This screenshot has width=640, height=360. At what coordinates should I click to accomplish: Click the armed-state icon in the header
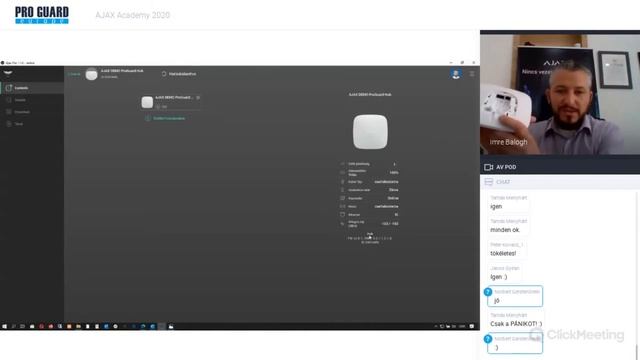[164, 74]
